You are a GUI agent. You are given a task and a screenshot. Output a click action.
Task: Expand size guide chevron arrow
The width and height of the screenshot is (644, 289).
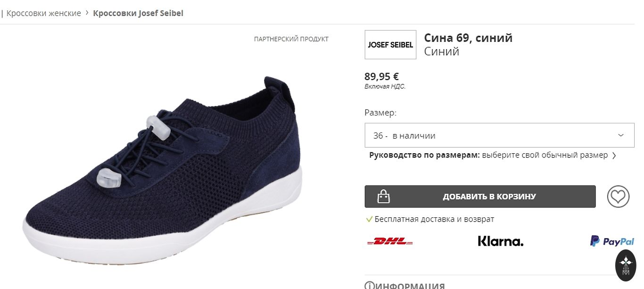(614, 156)
